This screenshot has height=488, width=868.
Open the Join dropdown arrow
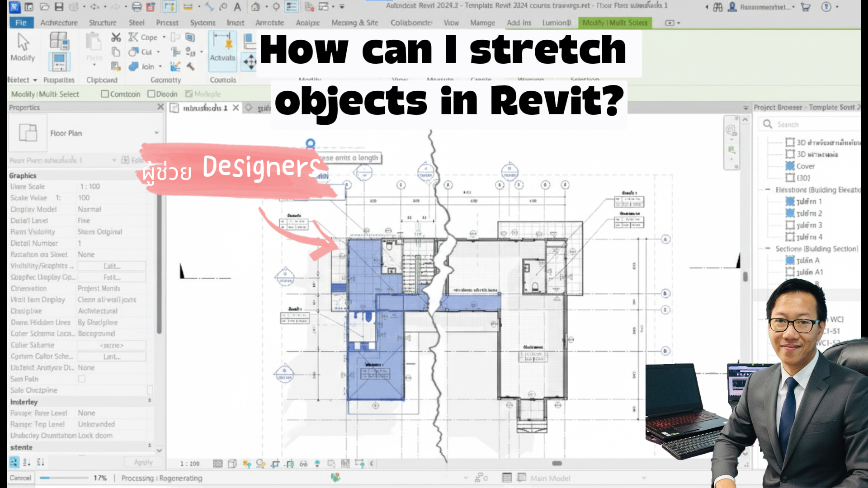(x=160, y=66)
